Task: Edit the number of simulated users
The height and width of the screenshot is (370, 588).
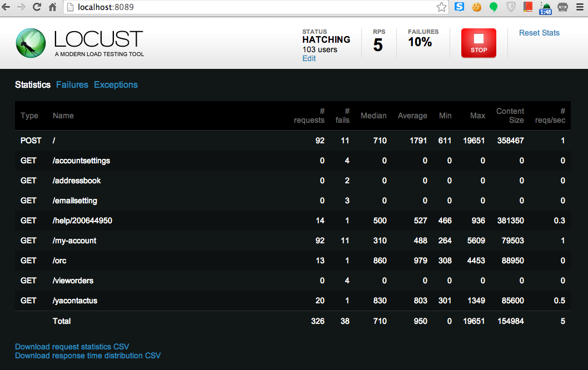Action: coord(308,58)
